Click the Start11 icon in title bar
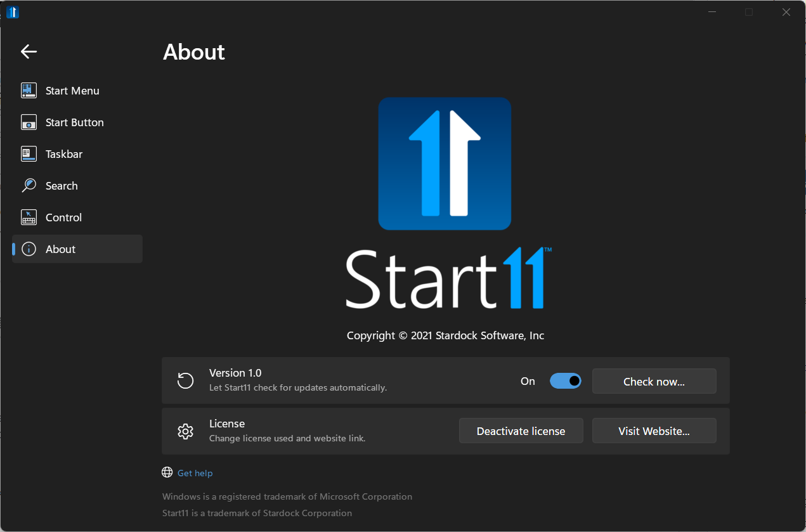Image resolution: width=806 pixels, height=532 pixels. [x=13, y=12]
